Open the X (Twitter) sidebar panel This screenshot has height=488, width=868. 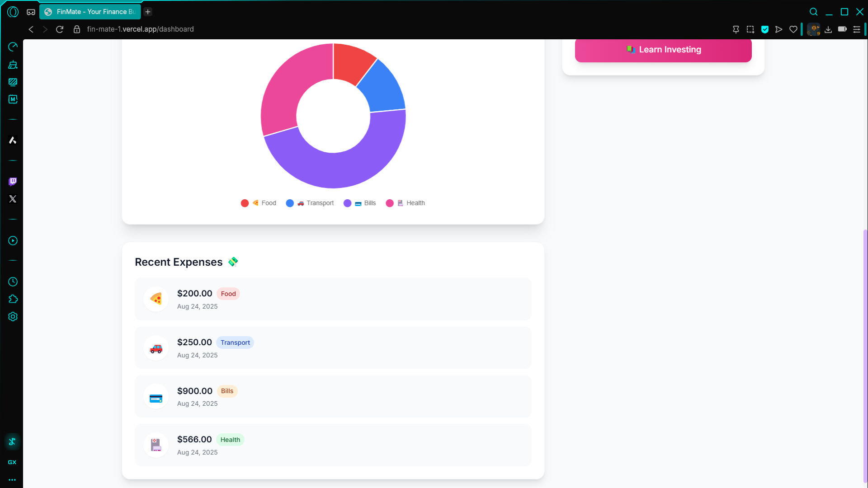pos(13,199)
